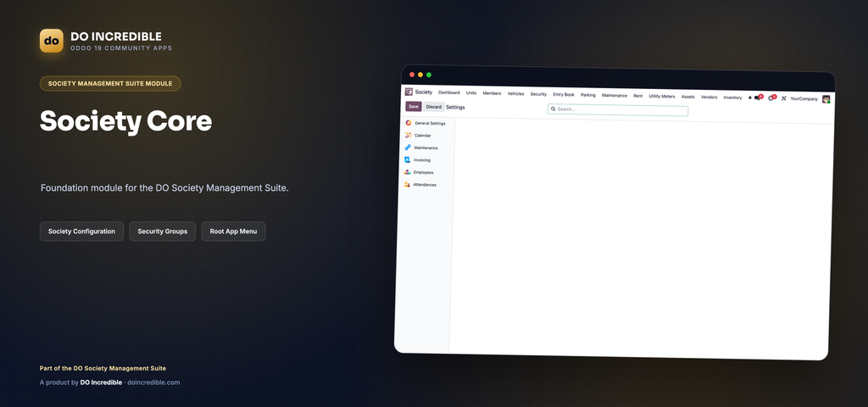Open the user avatar menu
The height and width of the screenshot is (407, 868).
(x=826, y=99)
